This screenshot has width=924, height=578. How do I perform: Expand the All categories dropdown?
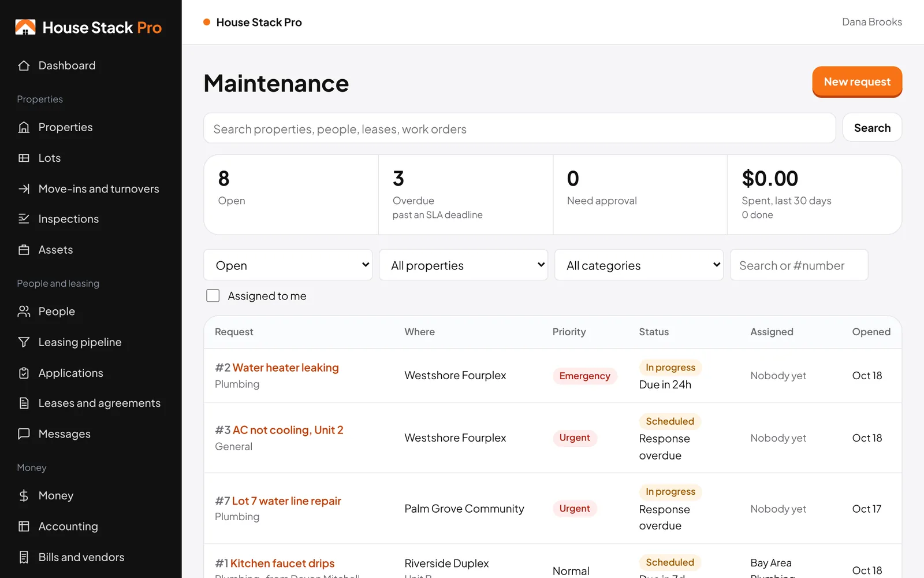click(639, 265)
